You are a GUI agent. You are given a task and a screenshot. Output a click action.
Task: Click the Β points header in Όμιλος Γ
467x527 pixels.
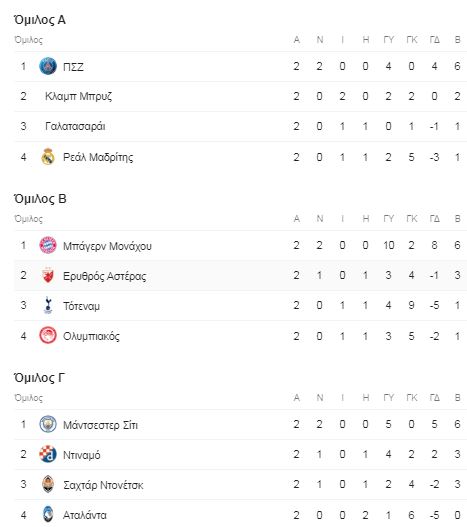[x=457, y=398]
